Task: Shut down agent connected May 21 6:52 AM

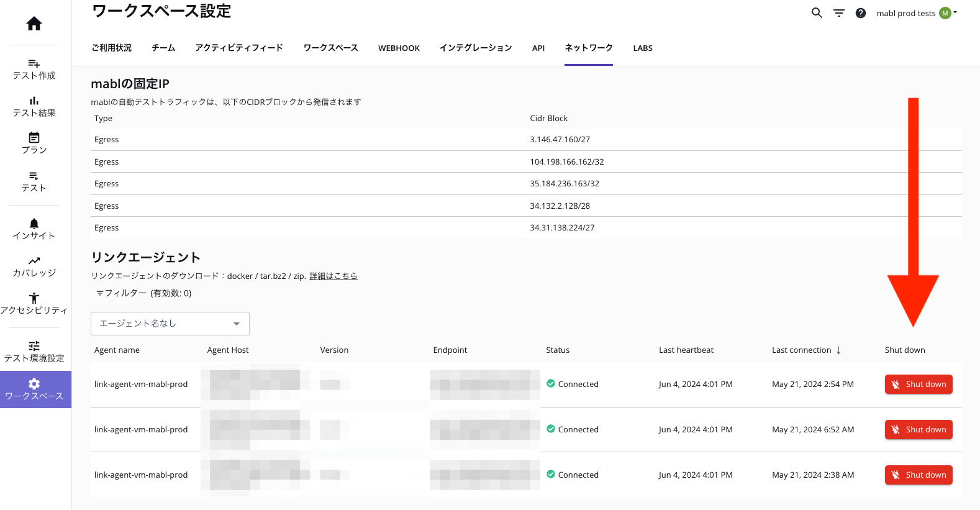Action: coord(919,430)
